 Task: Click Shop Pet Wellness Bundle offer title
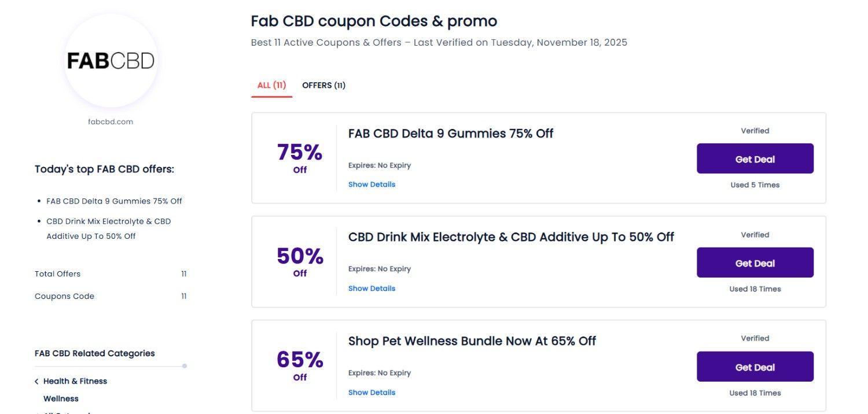coord(472,341)
